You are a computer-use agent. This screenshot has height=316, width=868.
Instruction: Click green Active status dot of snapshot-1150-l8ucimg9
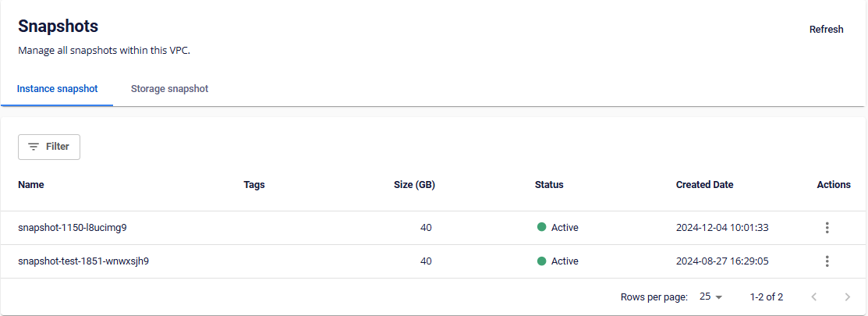click(x=541, y=228)
